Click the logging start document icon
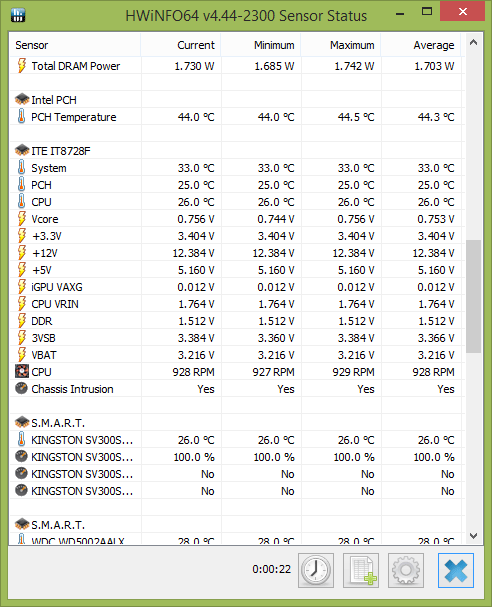Screen dimensions: 492x607 361,570
